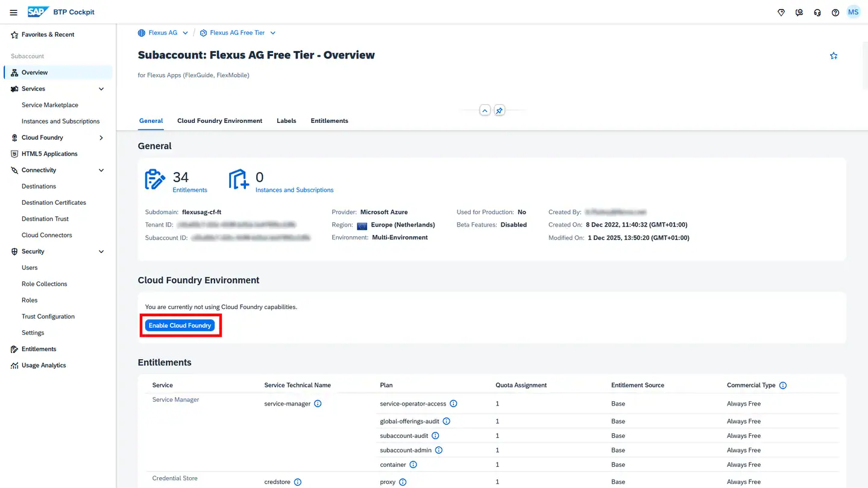Collapse the Services sidebar section
Viewport: 868px width, 488px height.
(x=101, y=89)
